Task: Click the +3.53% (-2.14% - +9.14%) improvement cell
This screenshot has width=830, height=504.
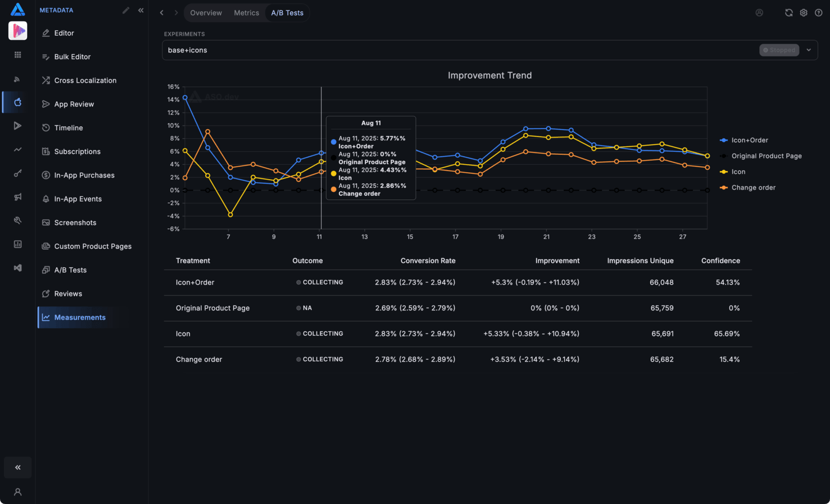Action: [535, 359]
